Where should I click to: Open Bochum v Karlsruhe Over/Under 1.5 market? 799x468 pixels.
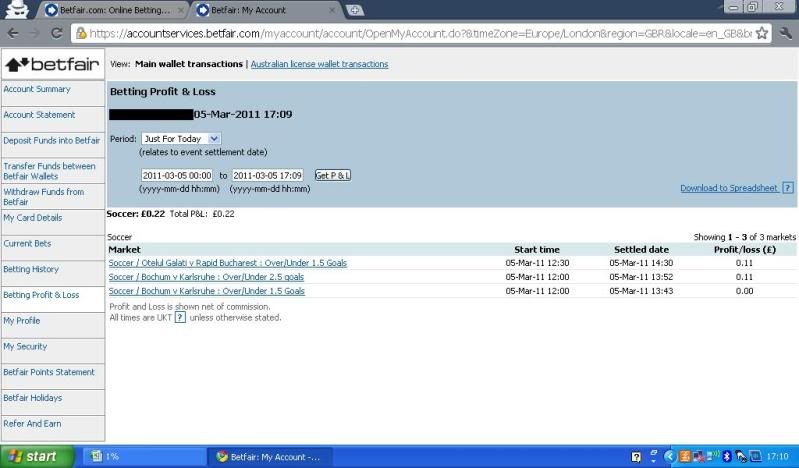point(206,291)
